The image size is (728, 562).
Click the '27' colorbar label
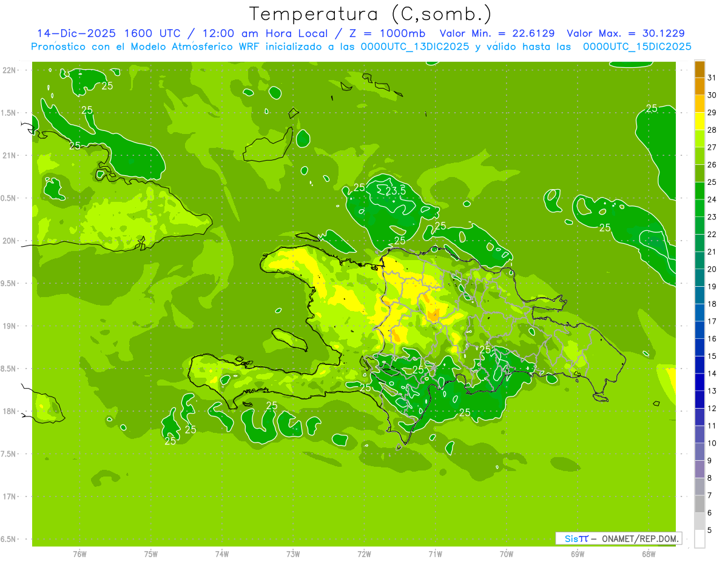tap(712, 147)
